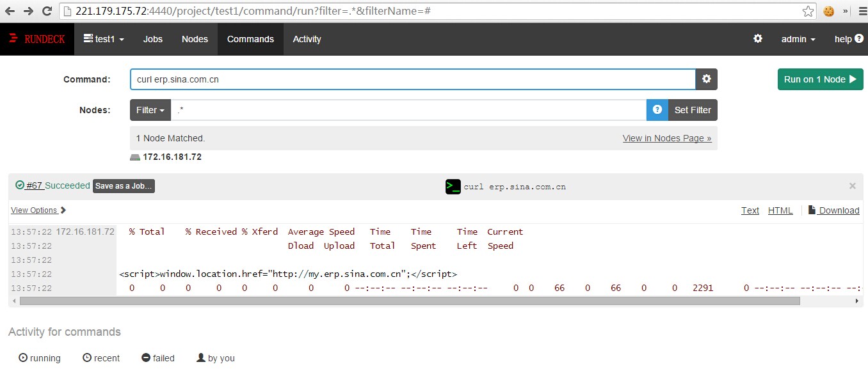Viewport: 868px width, 369px height.
Task: Click Run on 1 Node button
Action: [x=820, y=79]
